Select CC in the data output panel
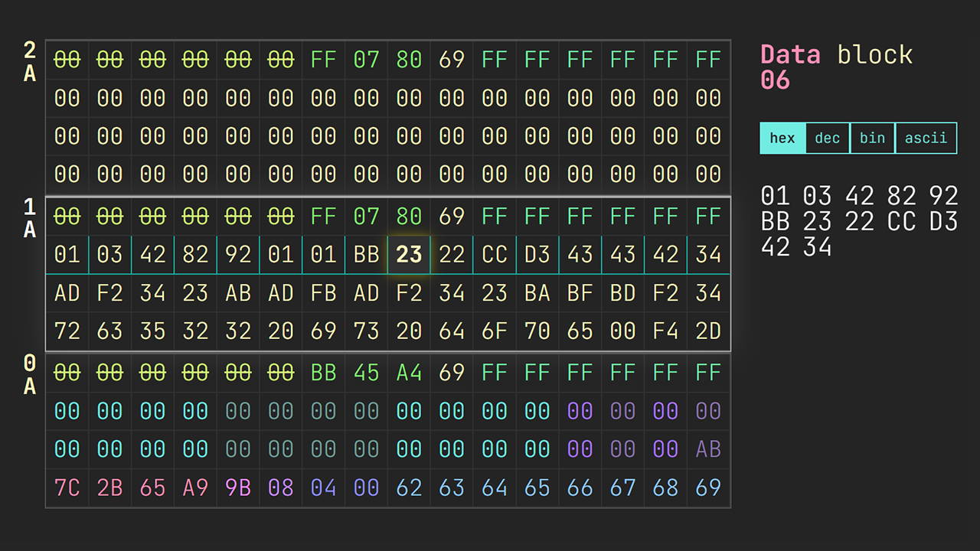This screenshot has width=980, height=551. tap(902, 222)
